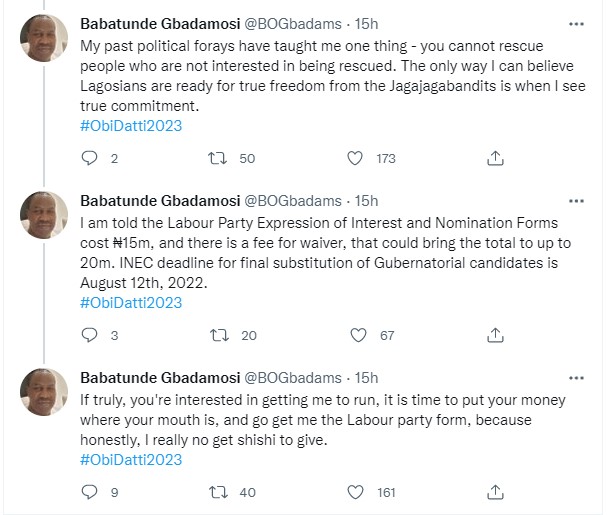Like the 'no get shishi' tweet
Image resolution: width=615 pixels, height=515 pixels.
[x=354, y=492]
